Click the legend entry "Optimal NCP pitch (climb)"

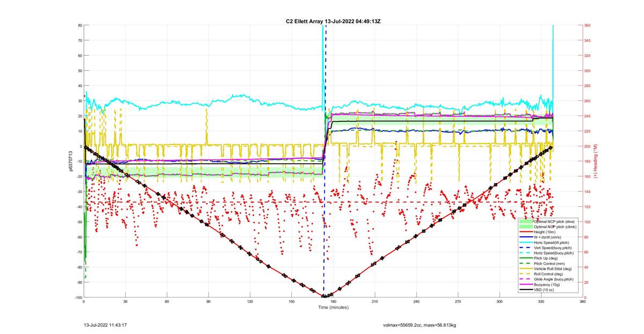(554, 227)
